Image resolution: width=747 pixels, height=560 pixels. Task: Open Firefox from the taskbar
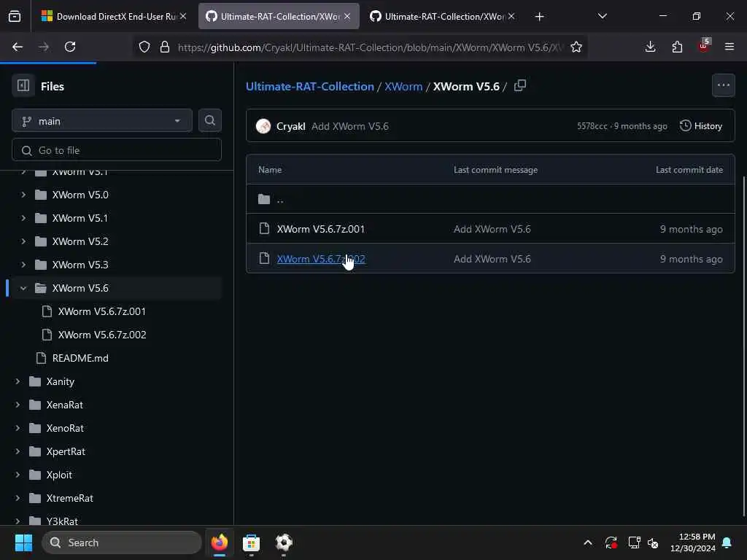pos(219,542)
